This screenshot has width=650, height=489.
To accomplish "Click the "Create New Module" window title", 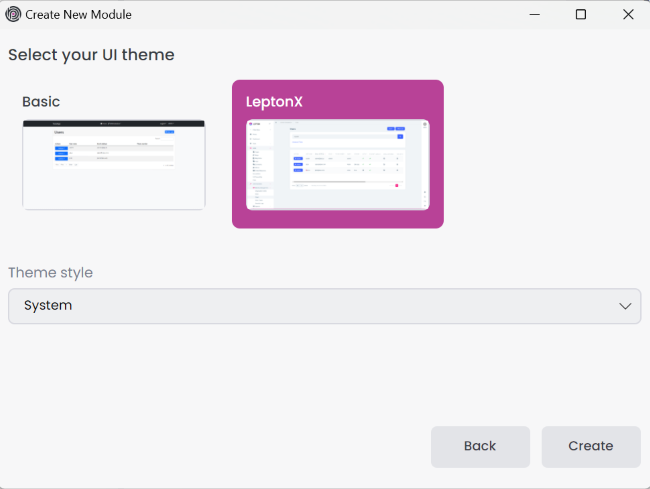I will click(x=80, y=14).
